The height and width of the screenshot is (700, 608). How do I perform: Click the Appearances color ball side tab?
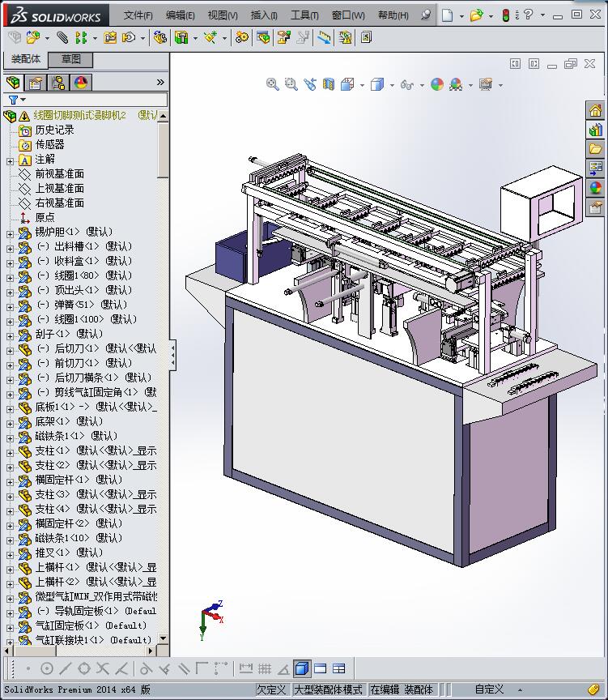(596, 188)
